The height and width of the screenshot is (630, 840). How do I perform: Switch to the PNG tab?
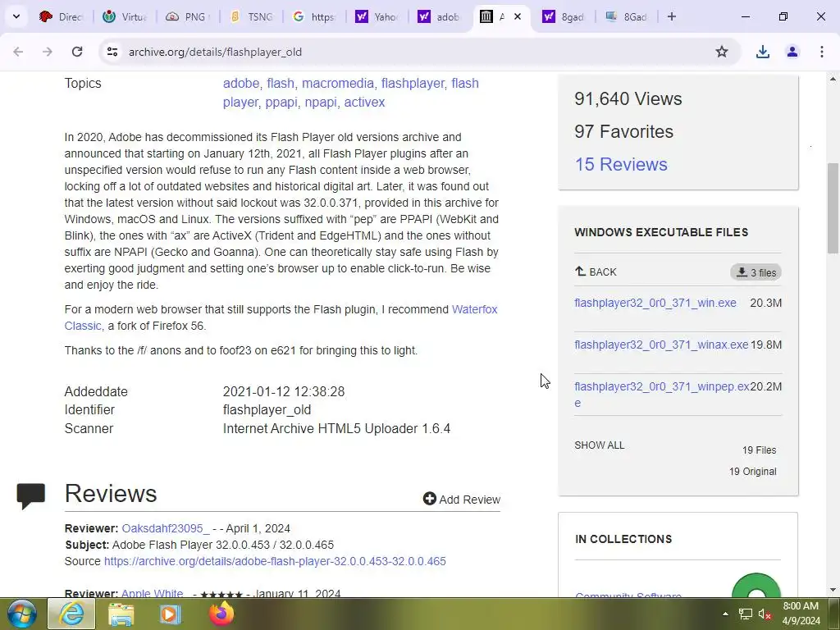tap(186, 16)
